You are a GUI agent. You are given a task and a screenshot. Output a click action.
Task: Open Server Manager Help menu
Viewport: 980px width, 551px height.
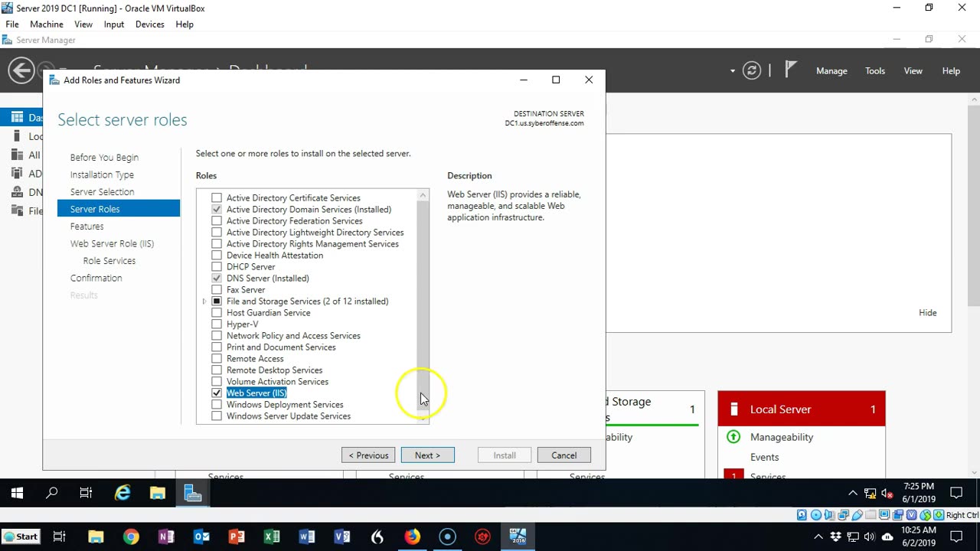pyautogui.click(x=951, y=71)
